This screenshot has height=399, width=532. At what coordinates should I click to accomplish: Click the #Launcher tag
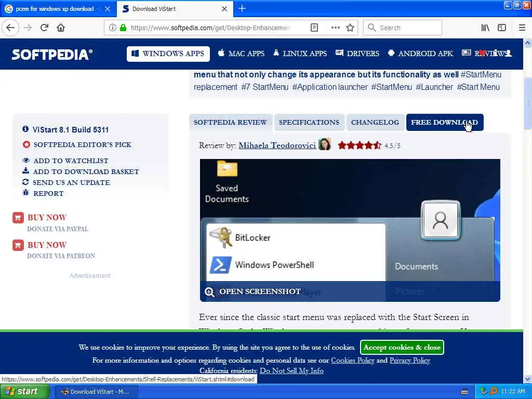(x=434, y=87)
